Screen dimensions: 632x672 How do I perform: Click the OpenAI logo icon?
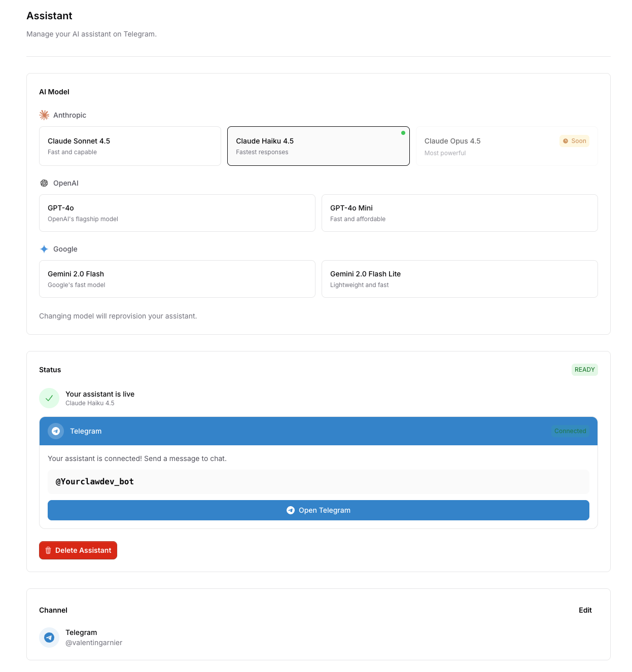(44, 183)
